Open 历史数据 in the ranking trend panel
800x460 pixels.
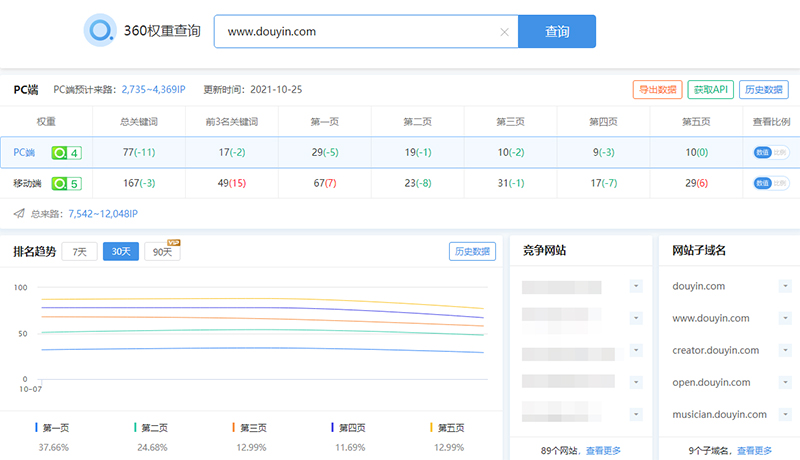(472, 251)
